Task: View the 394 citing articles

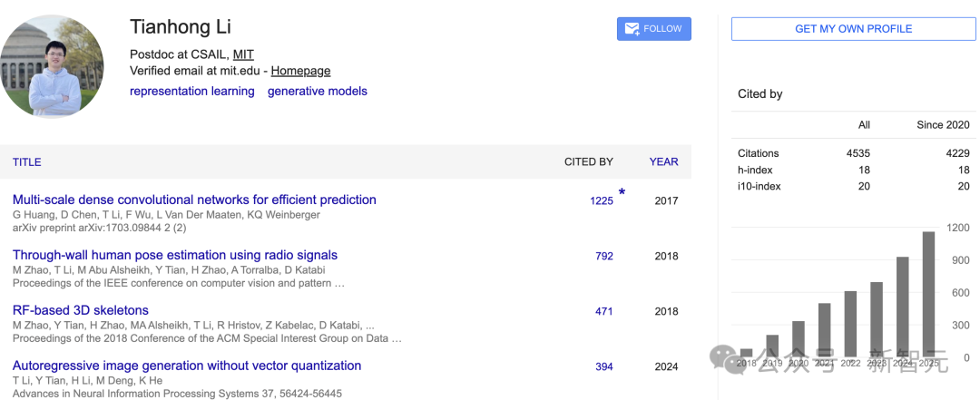Action: click(604, 367)
